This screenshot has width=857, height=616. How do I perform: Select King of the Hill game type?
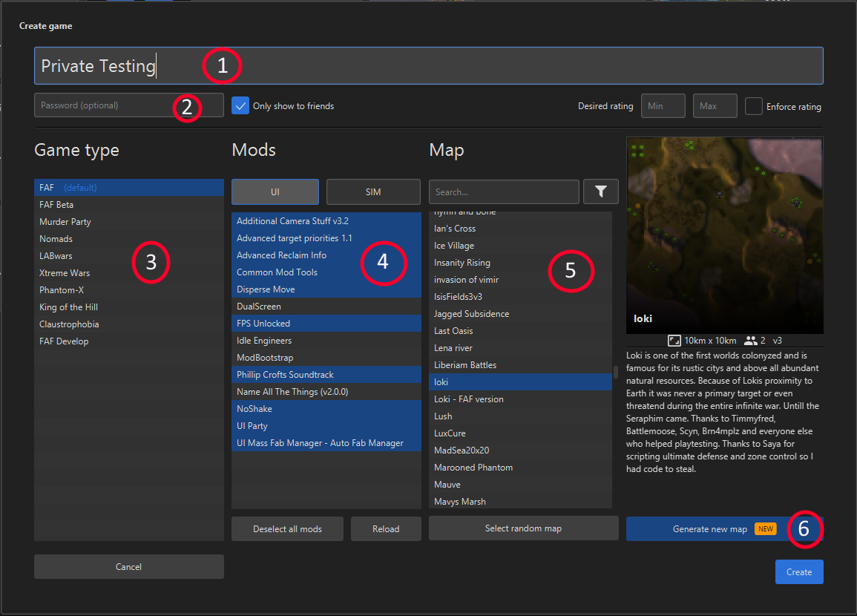[x=129, y=307]
